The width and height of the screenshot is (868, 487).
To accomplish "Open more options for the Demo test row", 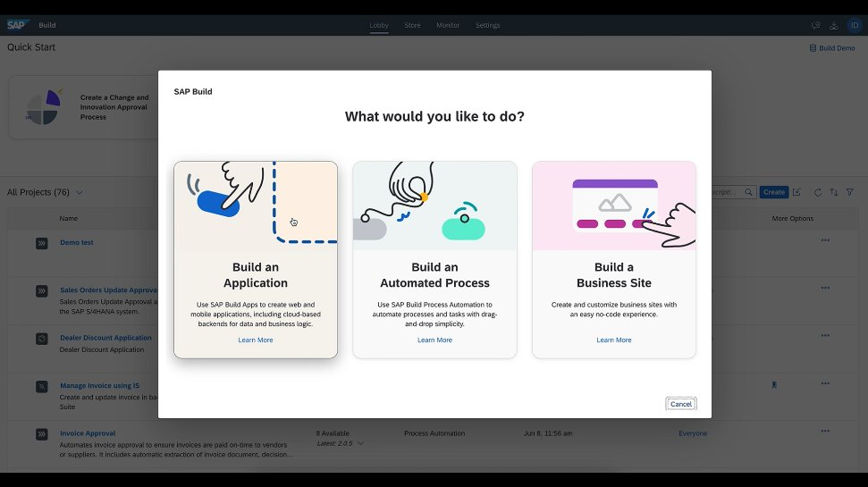I will (825, 240).
